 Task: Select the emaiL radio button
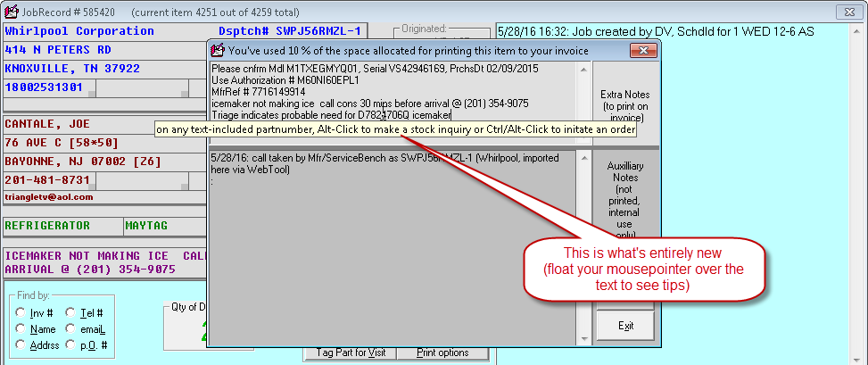70,329
